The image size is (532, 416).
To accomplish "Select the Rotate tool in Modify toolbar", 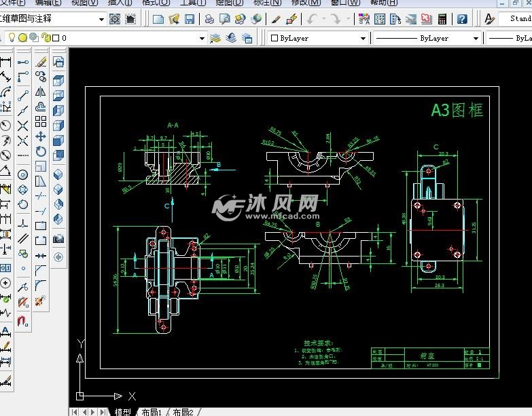I will (41, 151).
